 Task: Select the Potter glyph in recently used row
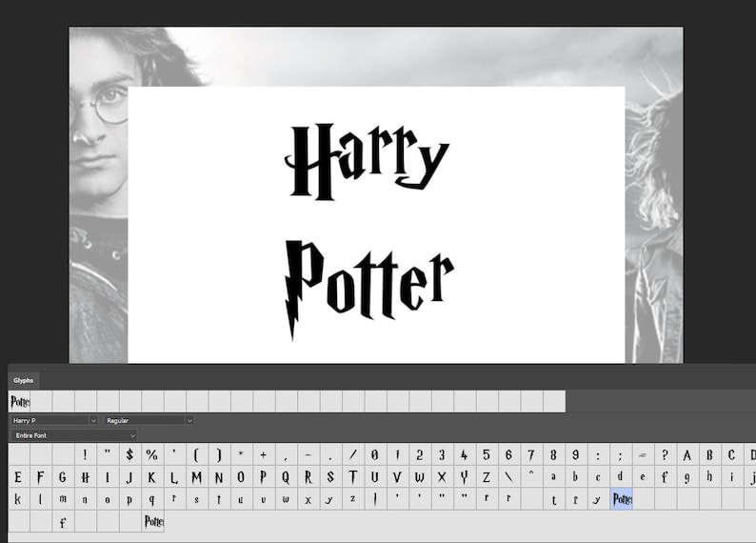point(19,401)
